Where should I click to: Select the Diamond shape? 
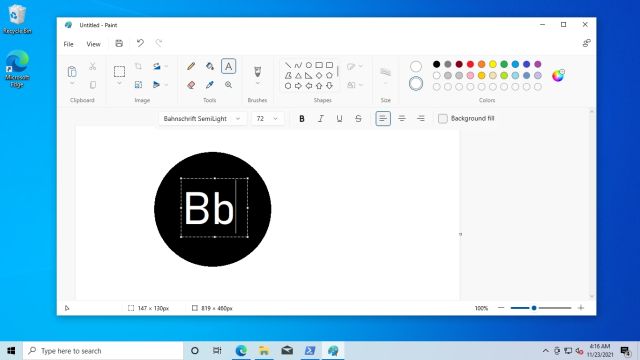click(319, 76)
